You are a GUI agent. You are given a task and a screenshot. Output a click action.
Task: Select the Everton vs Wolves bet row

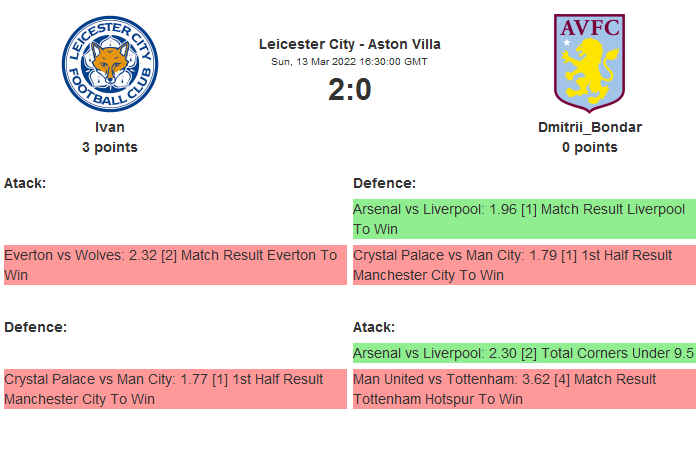point(175,265)
